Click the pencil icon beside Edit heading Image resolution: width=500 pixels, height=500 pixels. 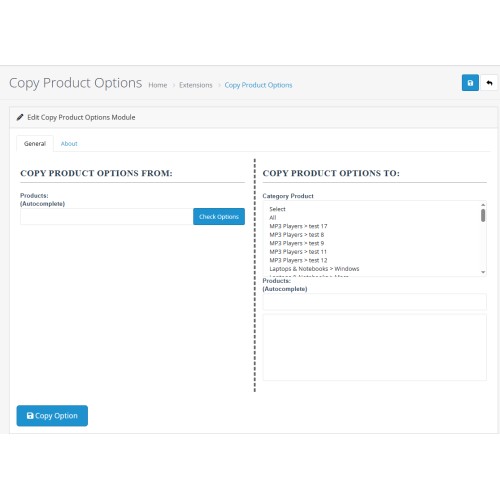coord(20,117)
